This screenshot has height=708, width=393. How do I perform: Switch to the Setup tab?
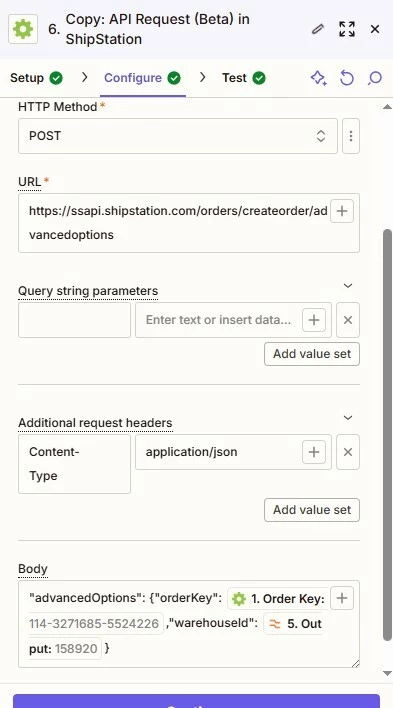click(37, 78)
